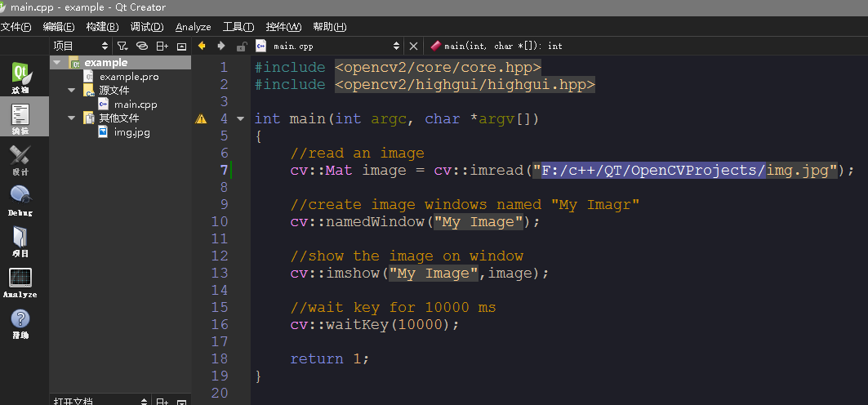Viewport: 868px width, 405px height.
Task: Open the main.cpp open-documents dropdown
Action: click(x=336, y=46)
